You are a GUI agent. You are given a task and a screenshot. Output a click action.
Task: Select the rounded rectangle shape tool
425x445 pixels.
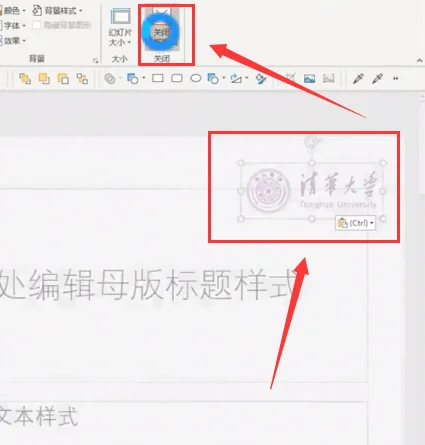(177, 79)
